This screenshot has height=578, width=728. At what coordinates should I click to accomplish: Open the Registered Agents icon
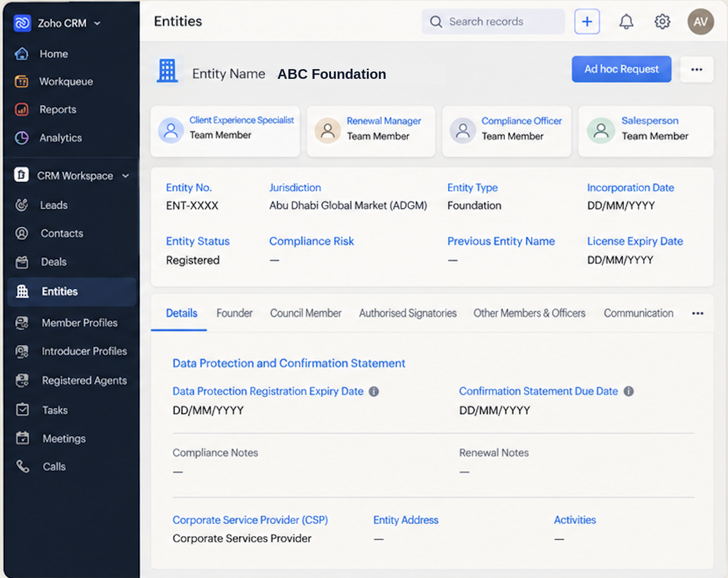click(x=22, y=380)
